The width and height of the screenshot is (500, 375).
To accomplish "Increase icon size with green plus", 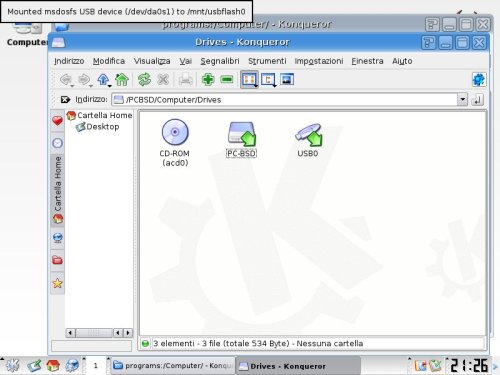I will click(208, 80).
